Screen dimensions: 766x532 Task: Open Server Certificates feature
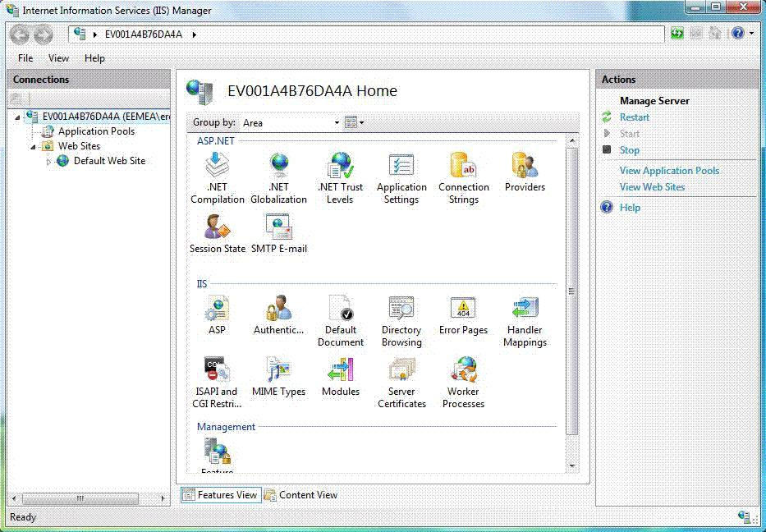click(401, 383)
